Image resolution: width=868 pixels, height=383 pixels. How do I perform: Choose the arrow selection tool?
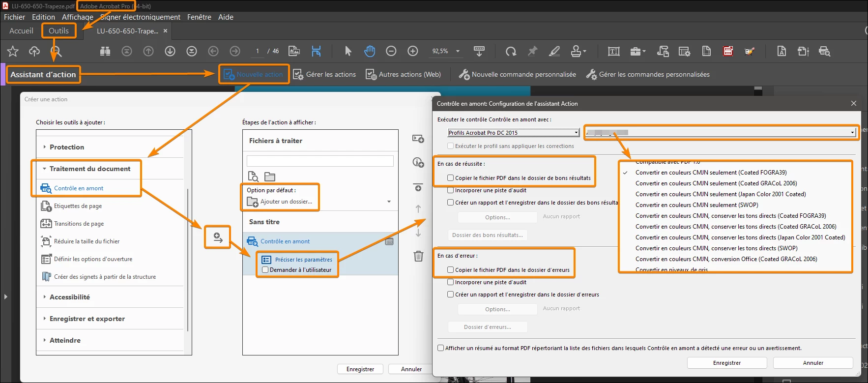pyautogui.click(x=348, y=51)
